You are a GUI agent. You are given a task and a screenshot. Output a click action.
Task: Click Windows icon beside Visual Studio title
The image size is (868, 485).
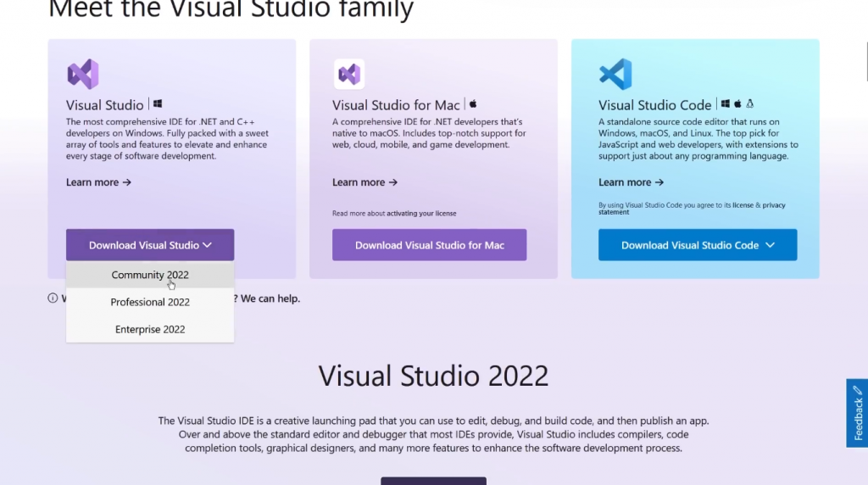158,103
